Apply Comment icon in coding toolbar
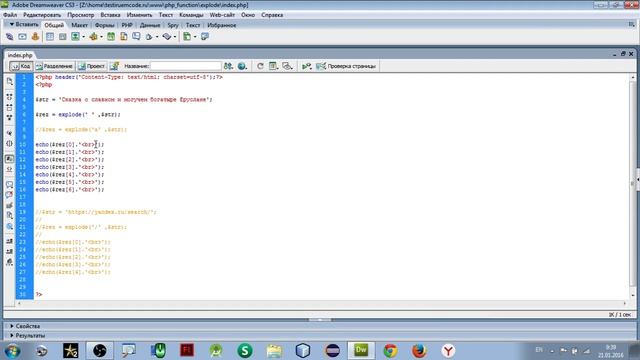 point(9,185)
